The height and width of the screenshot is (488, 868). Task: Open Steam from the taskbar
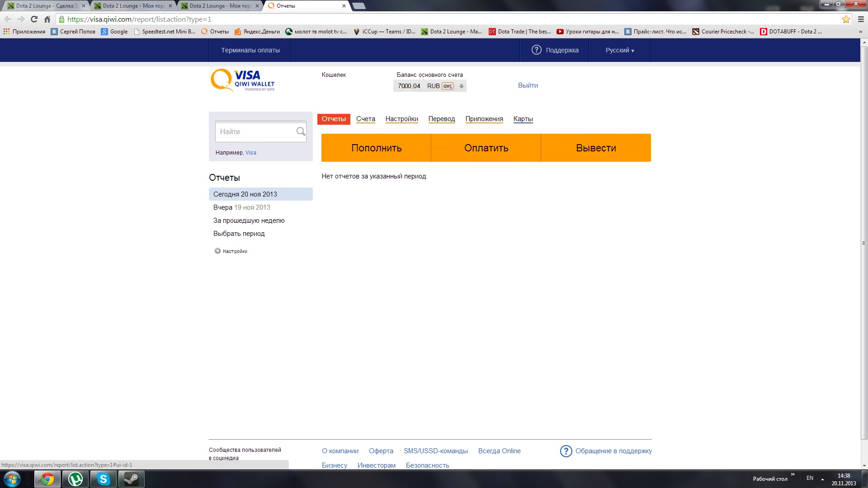point(131,479)
